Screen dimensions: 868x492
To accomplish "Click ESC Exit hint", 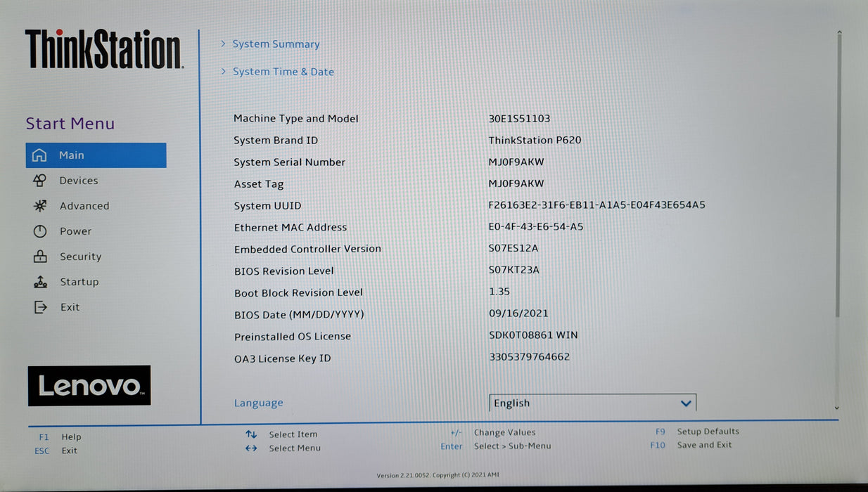I will click(56, 451).
